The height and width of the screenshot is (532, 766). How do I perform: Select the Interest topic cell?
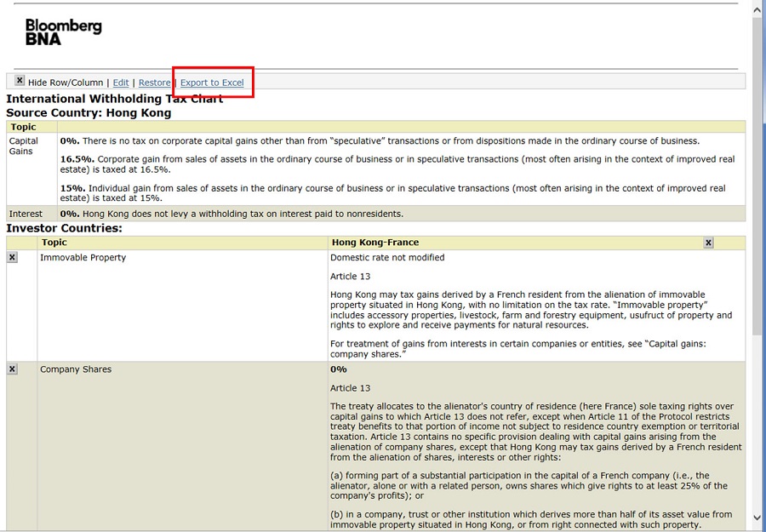coord(26,214)
